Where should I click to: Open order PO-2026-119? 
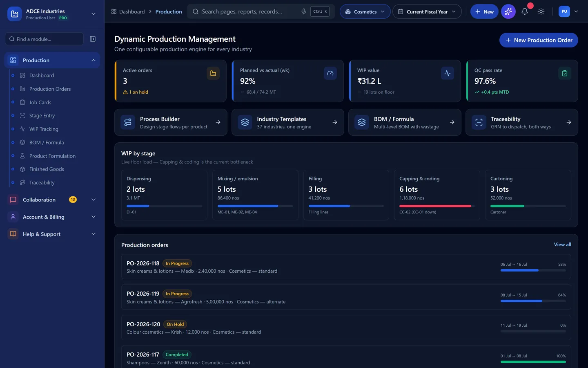pyautogui.click(x=346, y=297)
